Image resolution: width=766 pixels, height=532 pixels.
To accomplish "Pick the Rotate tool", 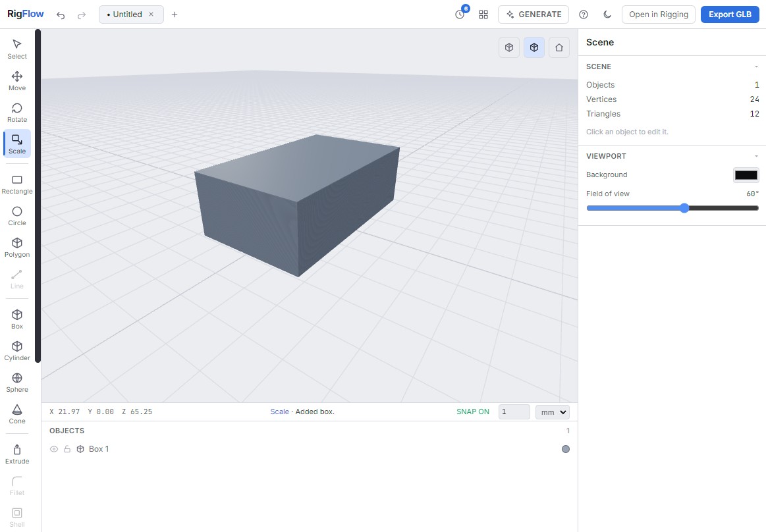I will click(x=17, y=113).
